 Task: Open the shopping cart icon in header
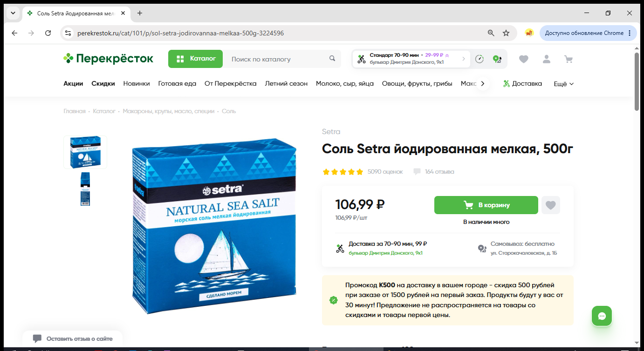[x=568, y=59]
